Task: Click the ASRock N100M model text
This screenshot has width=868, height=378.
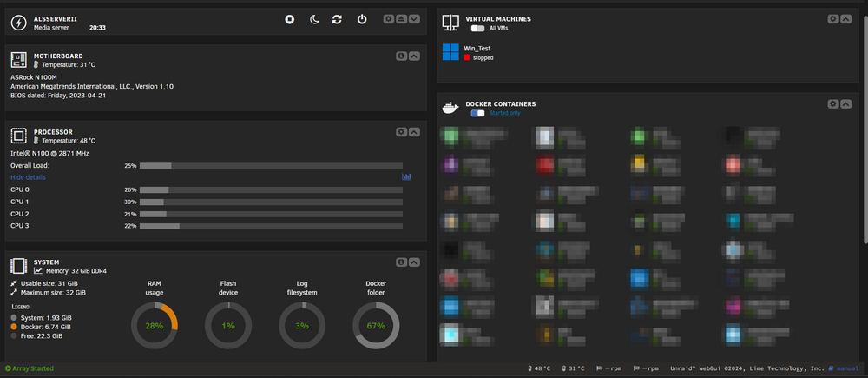Action: tap(33, 77)
